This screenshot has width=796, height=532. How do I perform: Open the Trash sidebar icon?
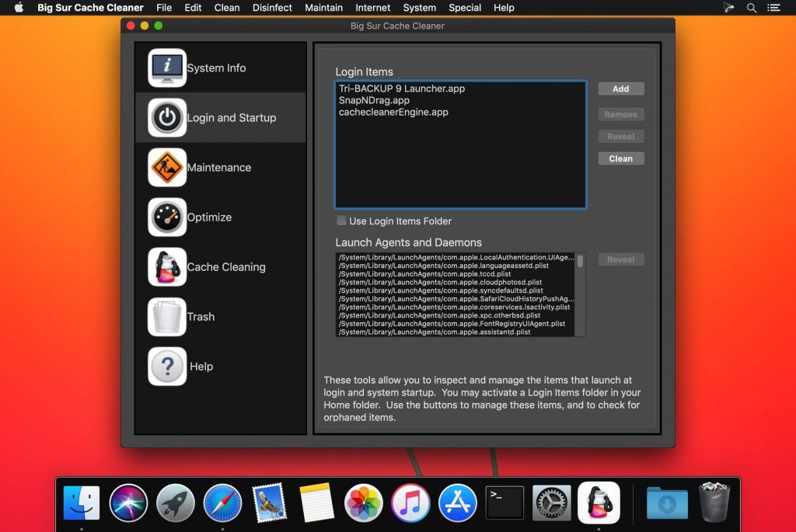(167, 317)
